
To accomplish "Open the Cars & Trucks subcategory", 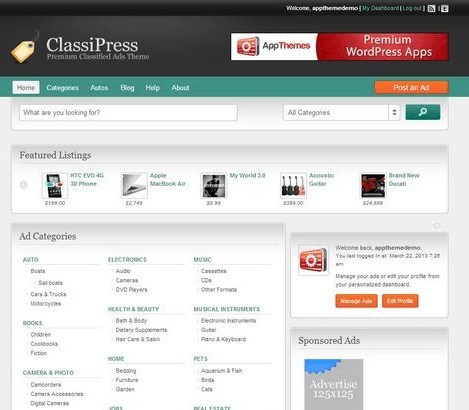I will coord(48,294).
